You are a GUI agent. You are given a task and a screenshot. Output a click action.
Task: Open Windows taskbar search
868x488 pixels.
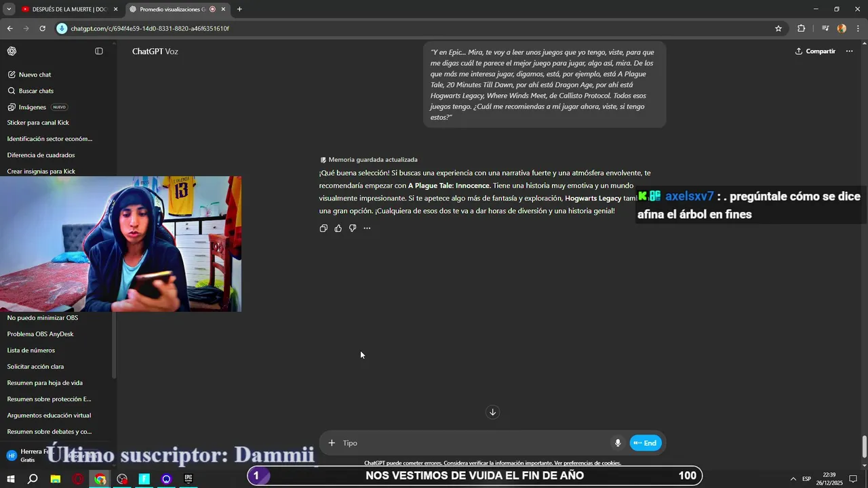point(33,479)
